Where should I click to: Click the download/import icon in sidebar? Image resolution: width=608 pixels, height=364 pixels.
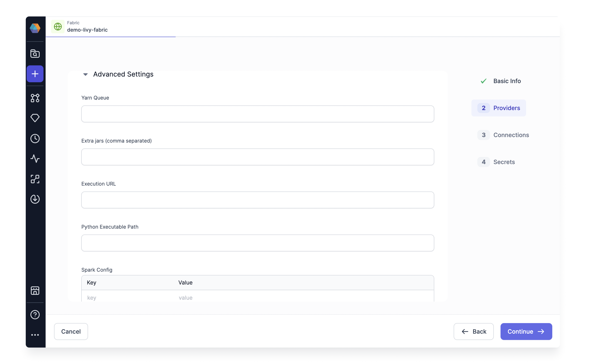[x=35, y=199]
